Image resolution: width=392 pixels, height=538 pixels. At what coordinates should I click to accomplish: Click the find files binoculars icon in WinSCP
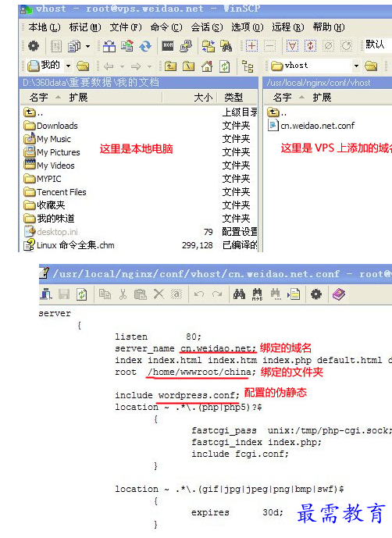[x=226, y=45]
